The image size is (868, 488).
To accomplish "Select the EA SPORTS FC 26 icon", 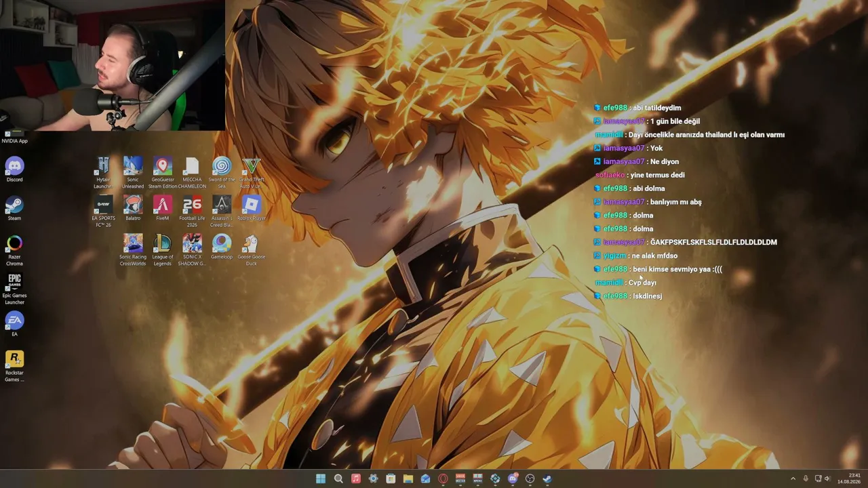I will (103, 211).
